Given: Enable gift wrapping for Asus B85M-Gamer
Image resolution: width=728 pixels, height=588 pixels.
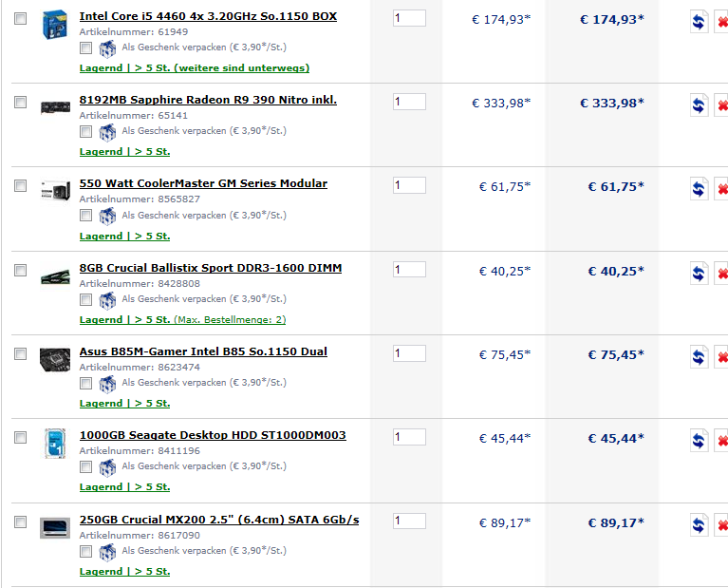Looking at the screenshot, I should (85, 383).
